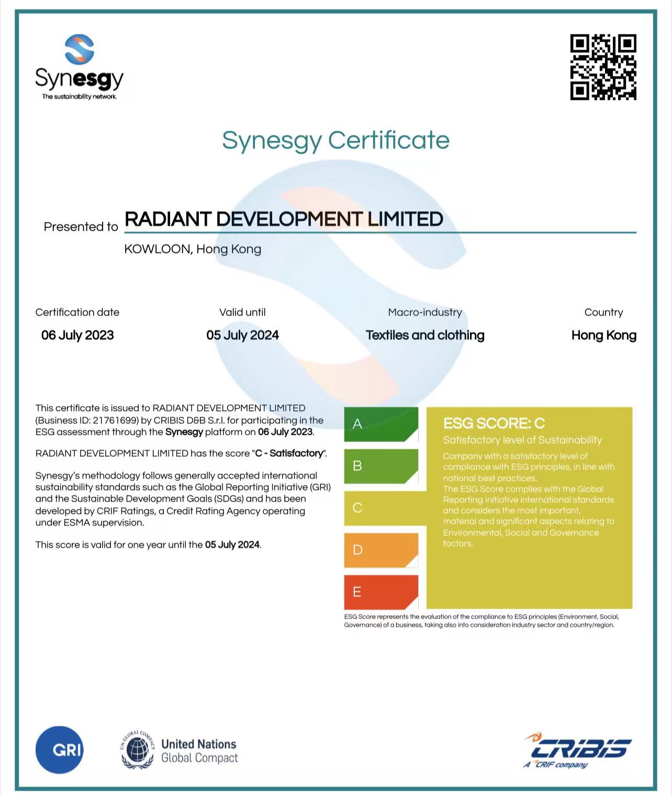Select the green A rating bar

point(381,424)
